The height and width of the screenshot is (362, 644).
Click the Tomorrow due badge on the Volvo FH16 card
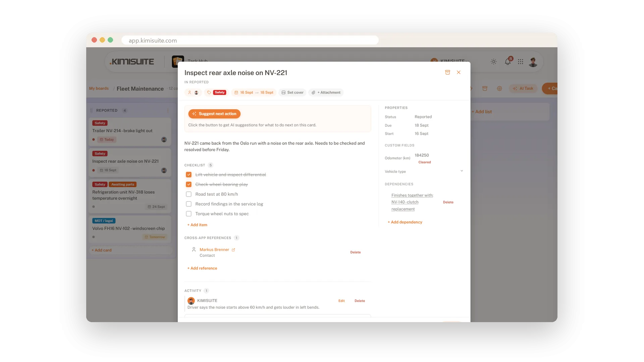(x=155, y=237)
